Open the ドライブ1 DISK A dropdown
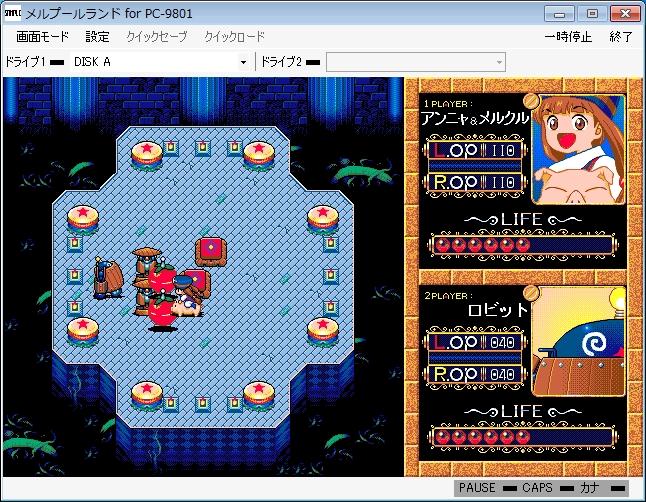646x502 pixels. [x=159, y=62]
